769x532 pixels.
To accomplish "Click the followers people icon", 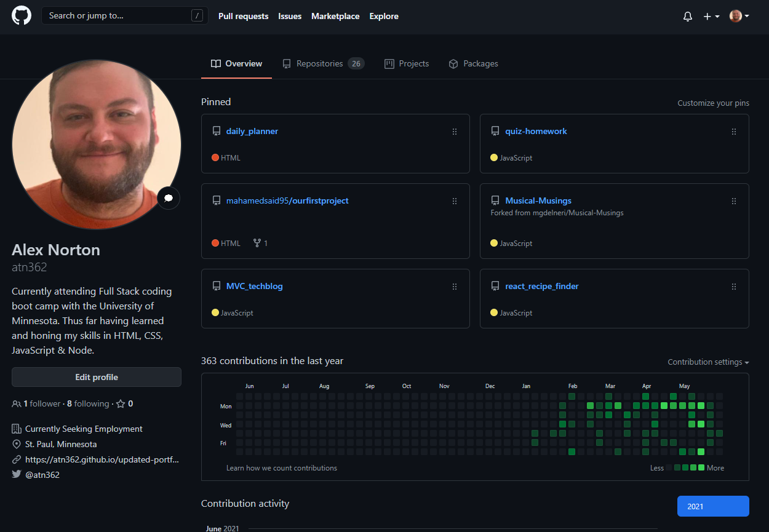I will (17, 404).
